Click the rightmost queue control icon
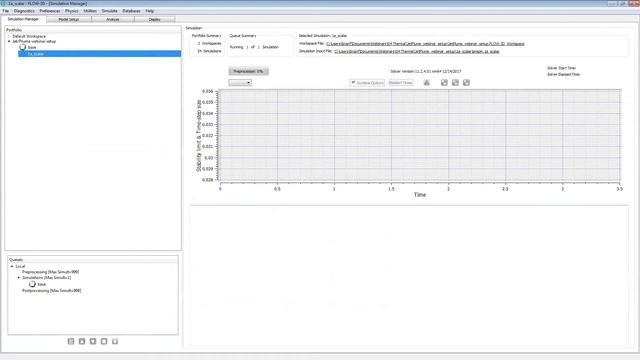Viewport: 640px width, 360px height. coord(115,341)
